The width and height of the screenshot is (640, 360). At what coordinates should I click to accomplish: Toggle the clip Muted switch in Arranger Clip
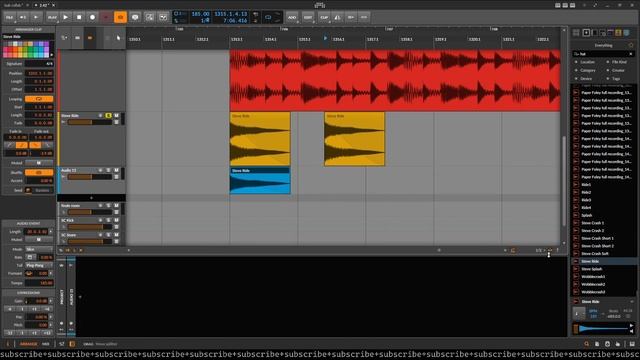click(x=39, y=163)
